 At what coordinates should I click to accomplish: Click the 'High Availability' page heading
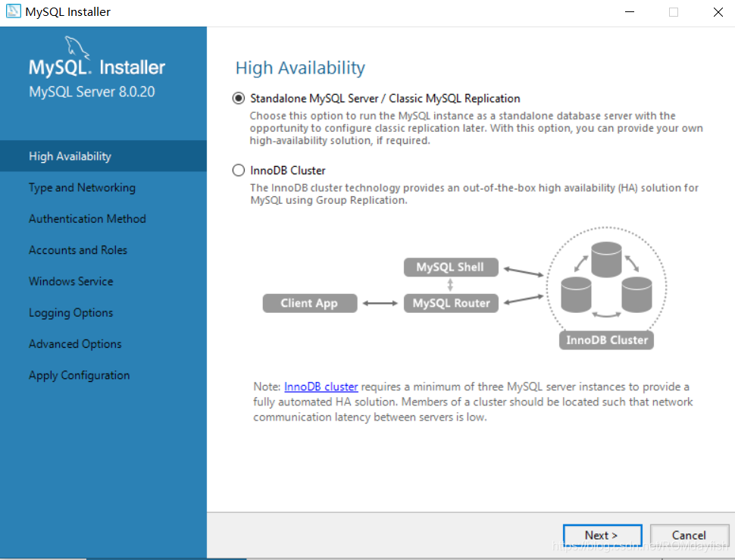300,68
